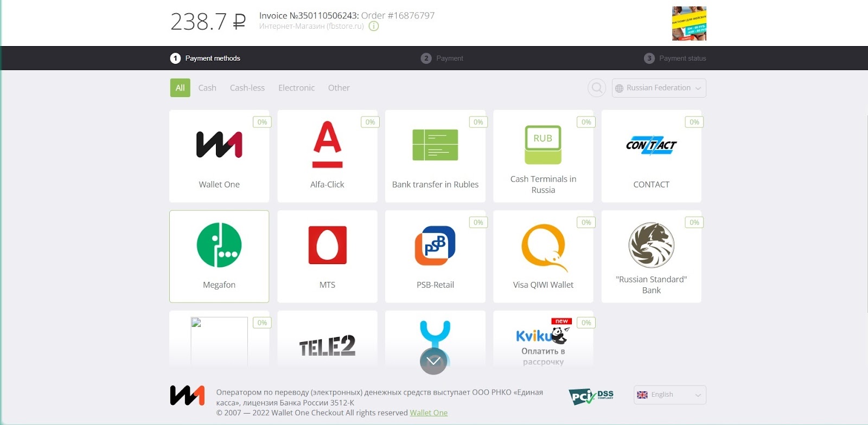This screenshot has height=425, width=868.
Task: Click step 1 Payment methods
Action: [205, 58]
